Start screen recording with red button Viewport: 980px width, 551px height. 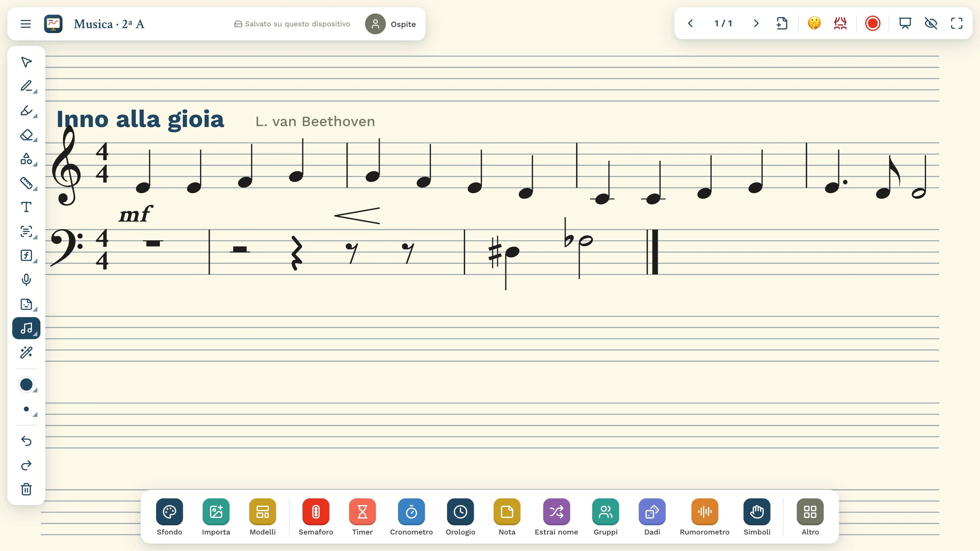pyautogui.click(x=872, y=24)
